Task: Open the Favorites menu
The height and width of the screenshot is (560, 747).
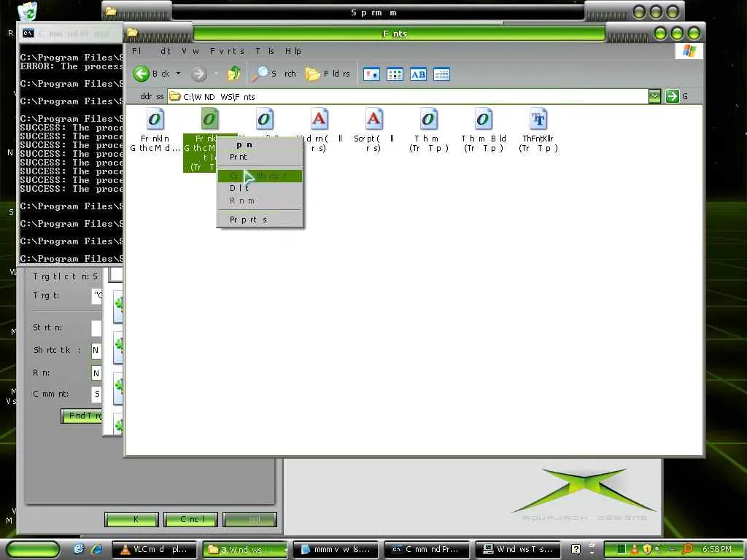Action: (x=227, y=51)
